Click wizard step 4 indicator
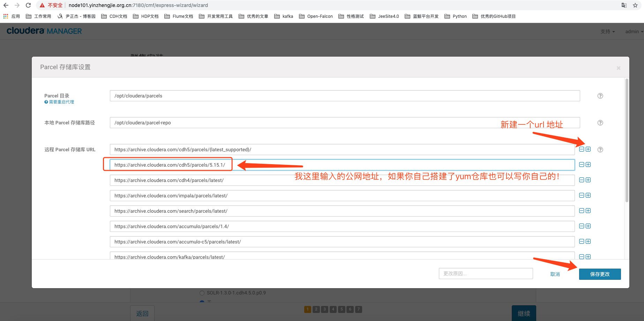This screenshot has height=321, width=644. (x=333, y=309)
